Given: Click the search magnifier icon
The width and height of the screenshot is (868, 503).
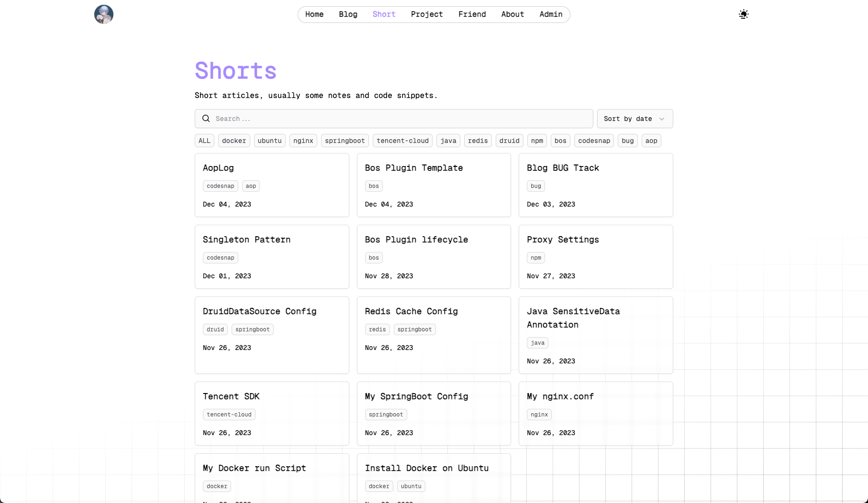Looking at the screenshot, I should pyautogui.click(x=206, y=119).
